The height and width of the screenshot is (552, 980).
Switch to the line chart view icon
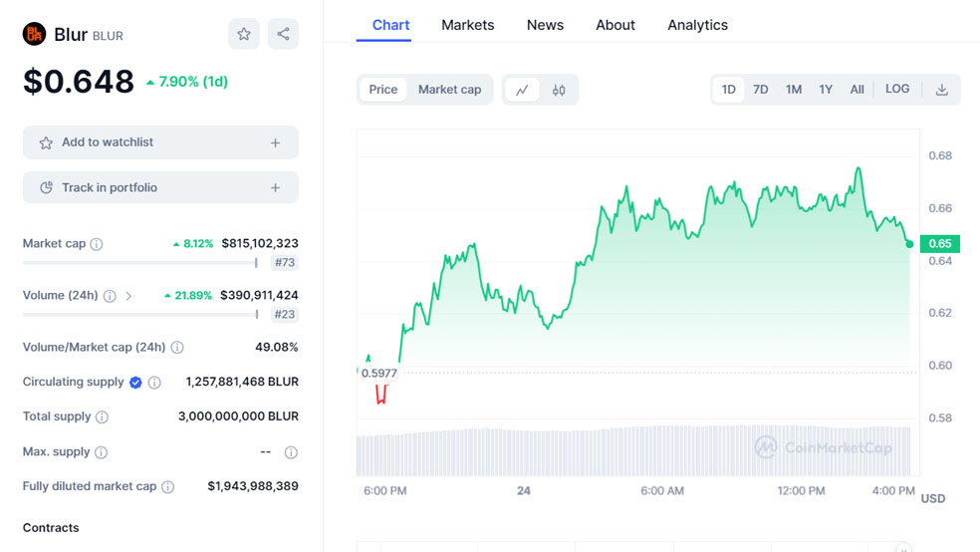tap(522, 90)
